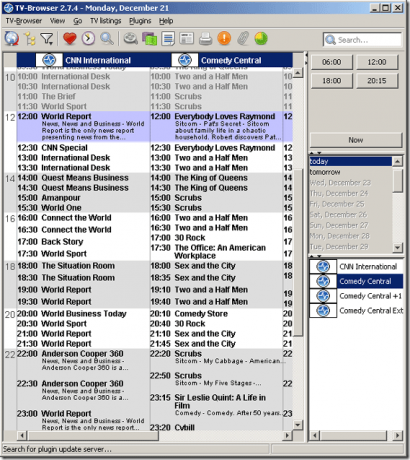Click program table scroll up arrow
This screenshot has height=460, width=410.
(x=298, y=72)
